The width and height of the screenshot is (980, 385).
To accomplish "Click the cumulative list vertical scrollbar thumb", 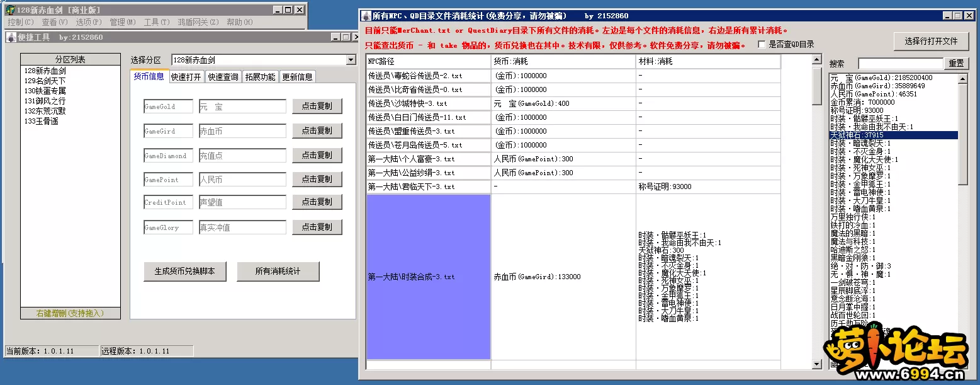I will pyautogui.click(x=962, y=134).
